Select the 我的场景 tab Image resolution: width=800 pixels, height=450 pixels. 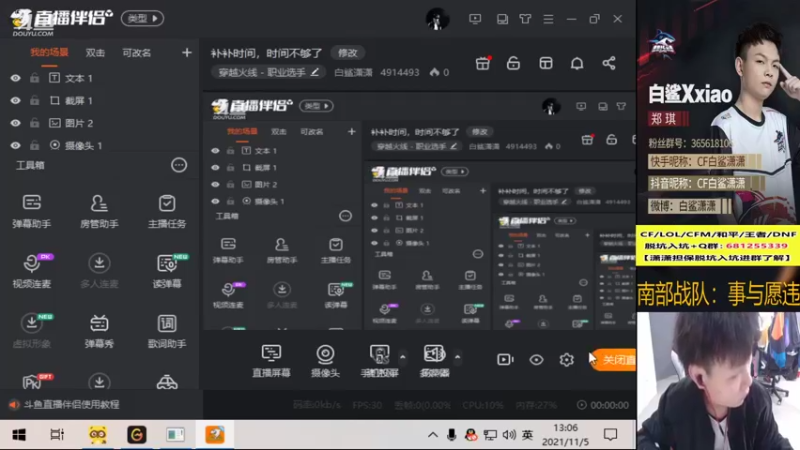[49, 53]
